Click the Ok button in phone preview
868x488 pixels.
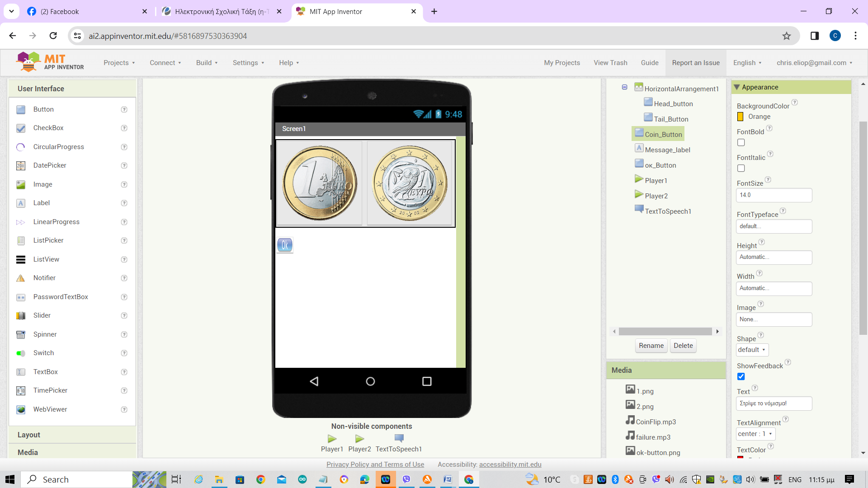tap(285, 245)
